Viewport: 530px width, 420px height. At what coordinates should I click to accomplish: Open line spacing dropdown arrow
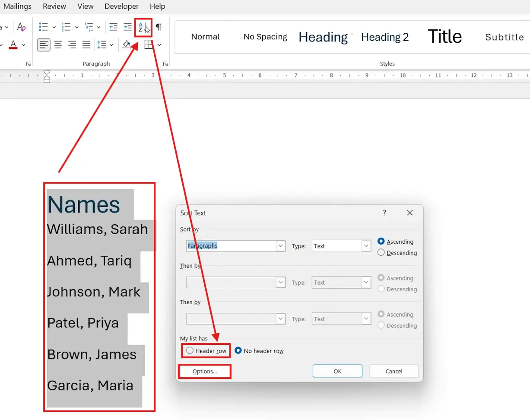click(x=111, y=45)
